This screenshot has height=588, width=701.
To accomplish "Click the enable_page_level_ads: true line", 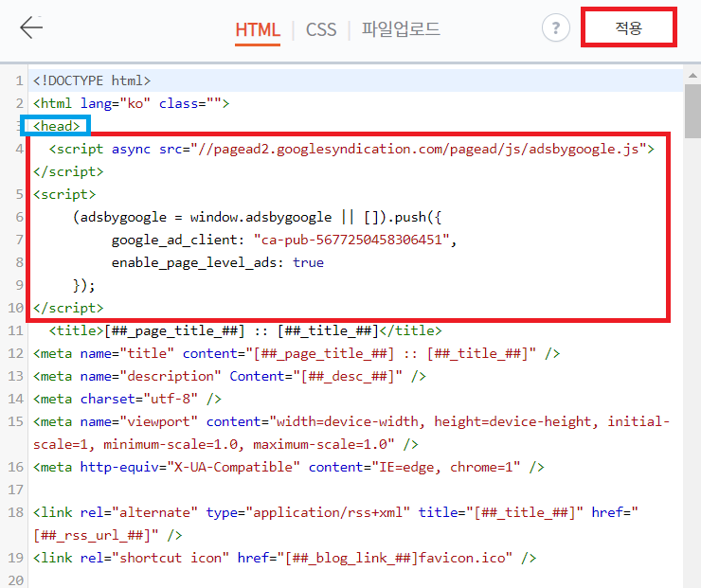I will point(217,262).
